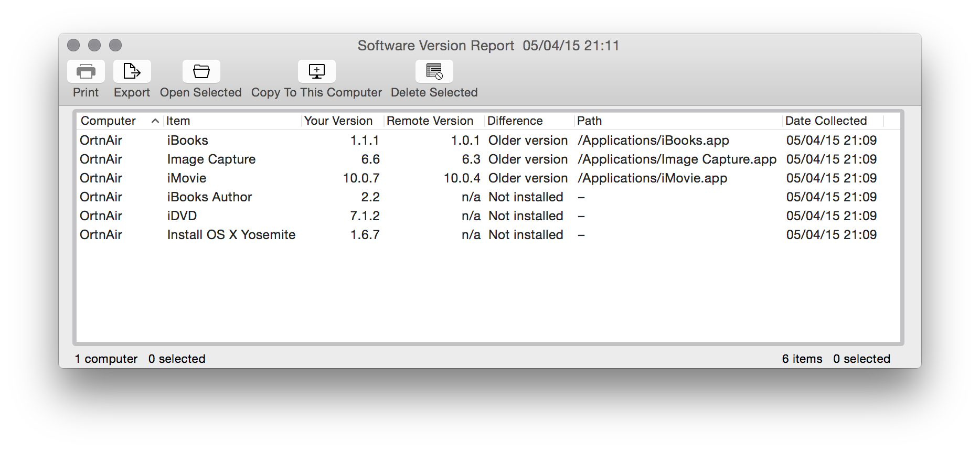Select the Image Capture row item

click(211, 159)
